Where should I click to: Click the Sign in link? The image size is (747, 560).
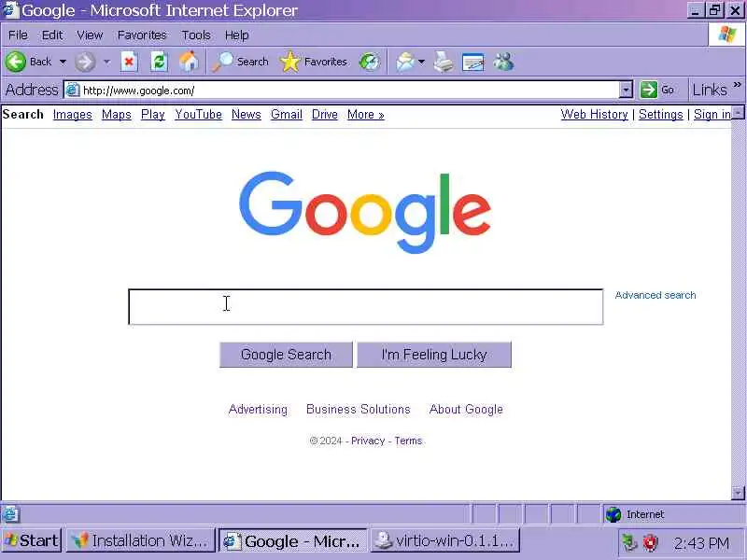[712, 114]
